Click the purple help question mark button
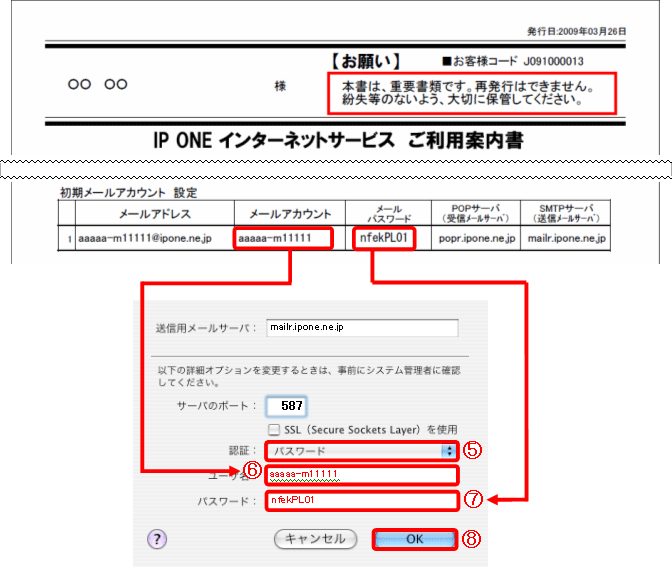This screenshot has height=567, width=672. coord(156,539)
